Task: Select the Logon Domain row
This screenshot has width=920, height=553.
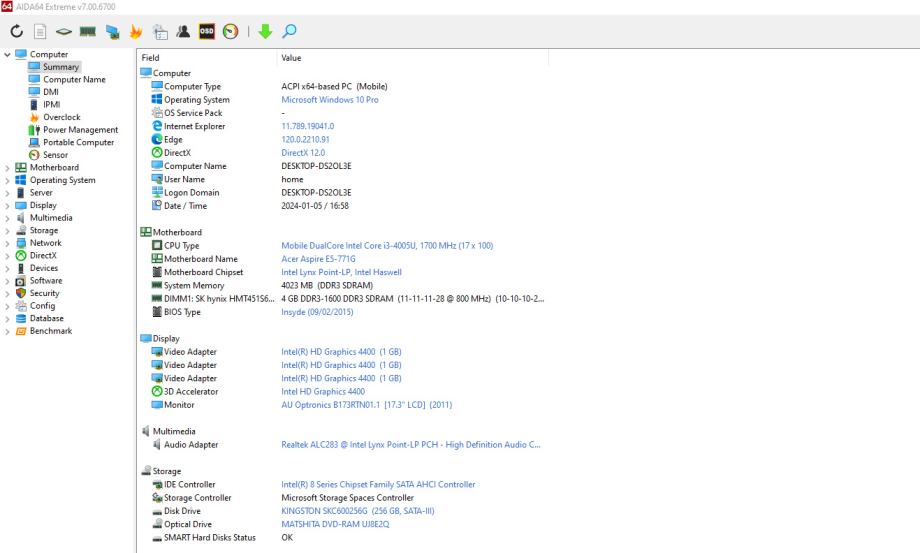Action: point(343,192)
